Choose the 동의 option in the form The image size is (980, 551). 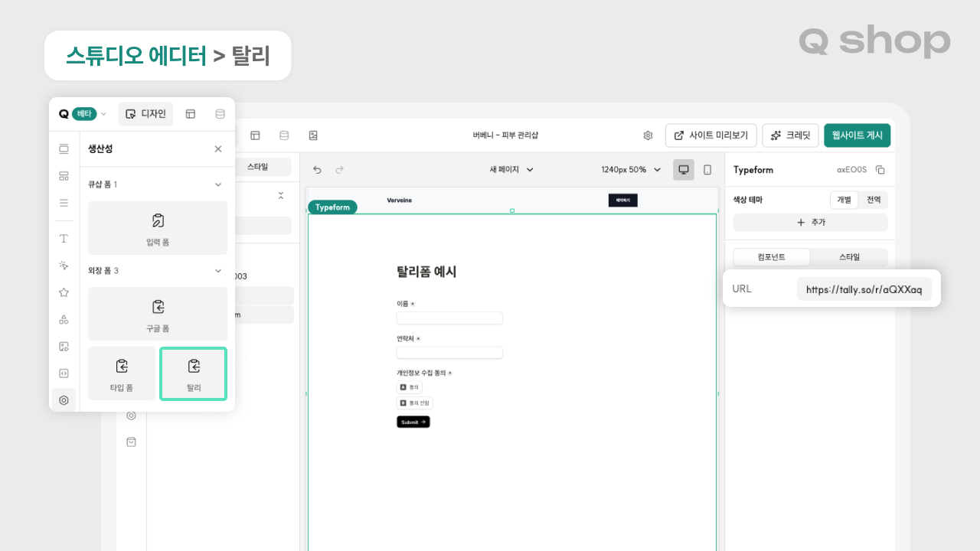click(410, 387)
